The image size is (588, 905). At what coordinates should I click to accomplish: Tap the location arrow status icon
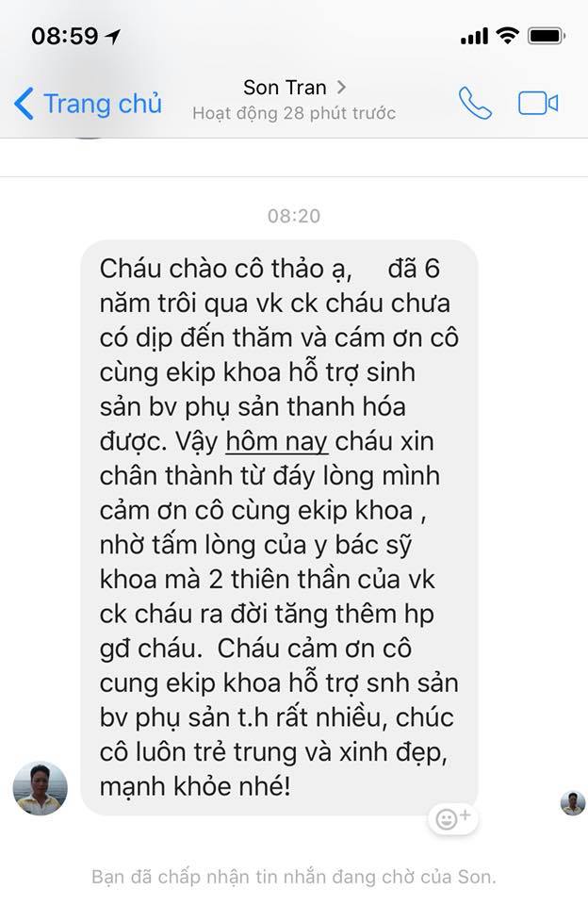click(112, 37)
